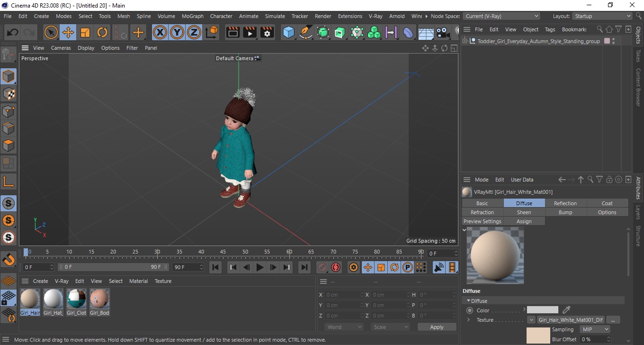The width and height of the screenshot is (644, 345).
Task: Open Diffuse Color swatch
Action: (543, 310)
